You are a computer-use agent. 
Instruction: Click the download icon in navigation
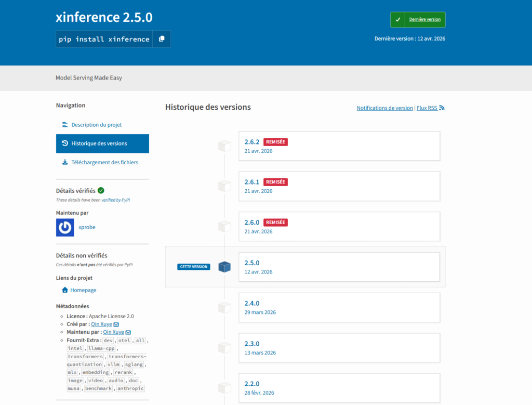[65, 162]
